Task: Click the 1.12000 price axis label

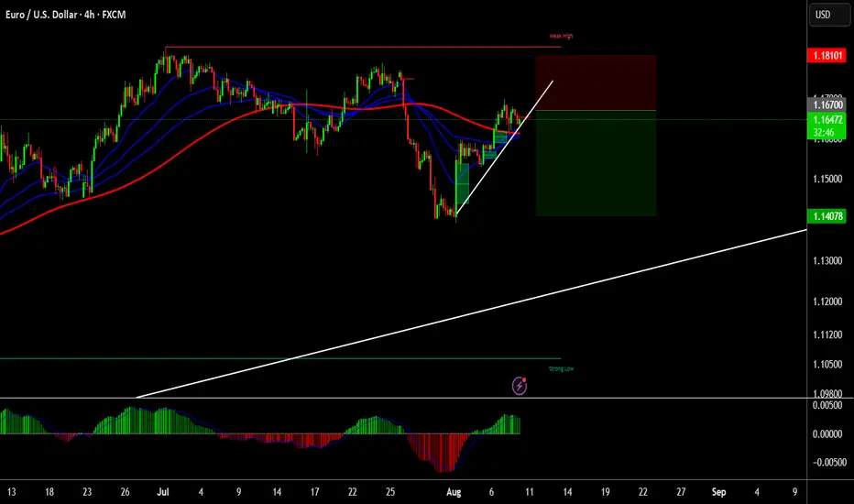Action: point(827,301)
